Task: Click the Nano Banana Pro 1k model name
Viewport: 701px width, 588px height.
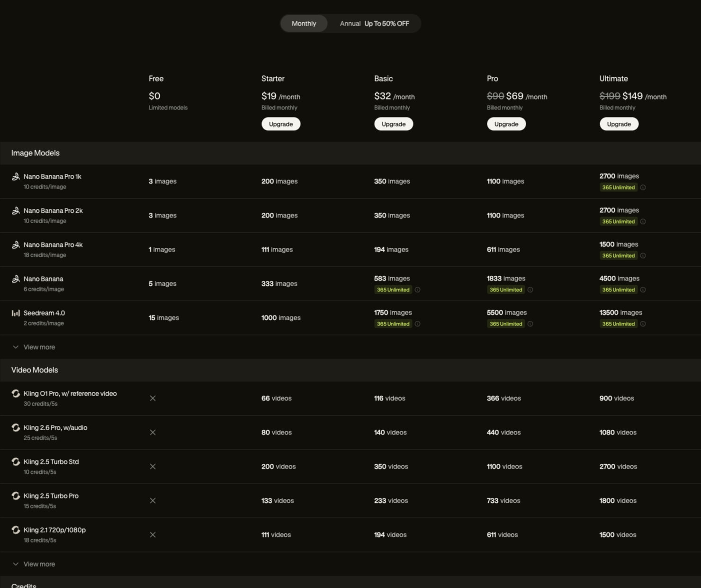Action: [53, 176]
